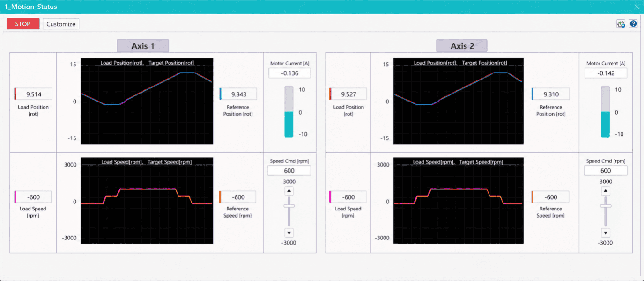644x283 pixels.
Task: Click Axis 1 motor current gauge bar
Action: tap(289, 111)
